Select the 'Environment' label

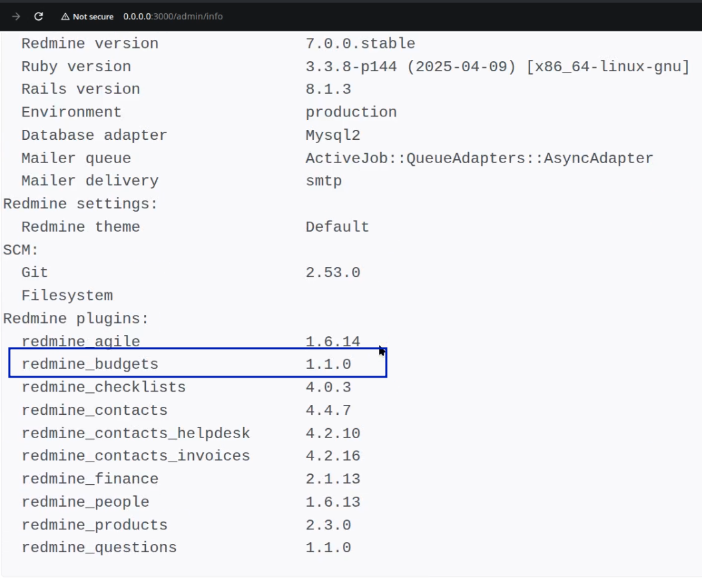[x=71, y=112]
